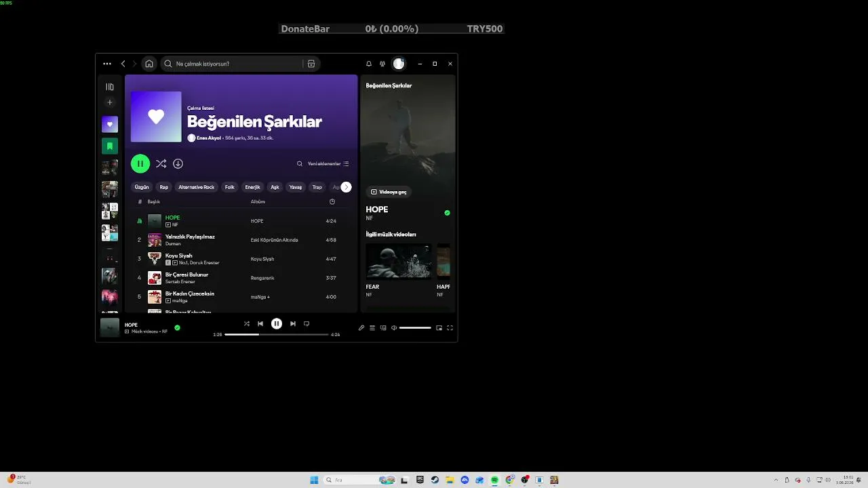Open the notifications bell
Image resolution: width=868 pixels, height=488 pixels.
pos(369,64)
